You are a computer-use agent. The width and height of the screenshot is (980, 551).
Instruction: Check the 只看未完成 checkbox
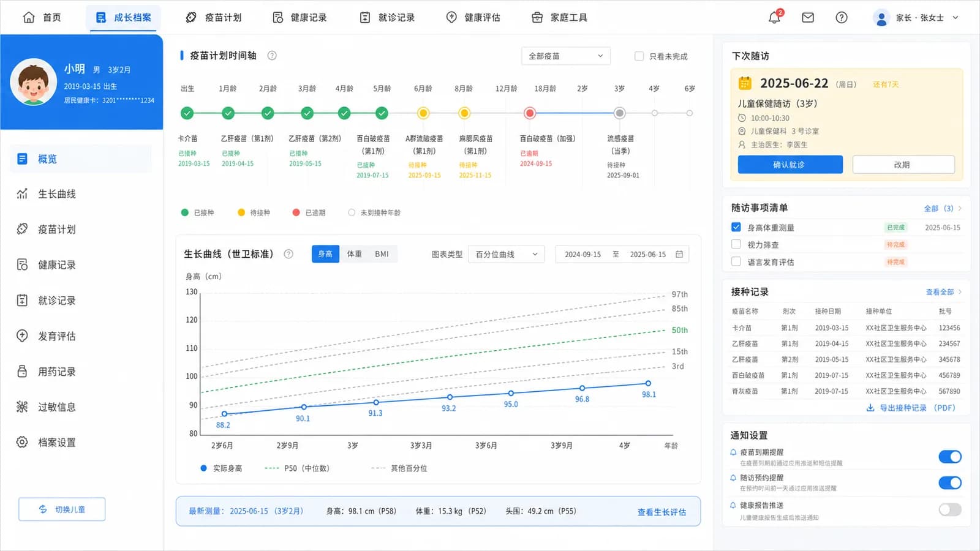tap(639, 56)
